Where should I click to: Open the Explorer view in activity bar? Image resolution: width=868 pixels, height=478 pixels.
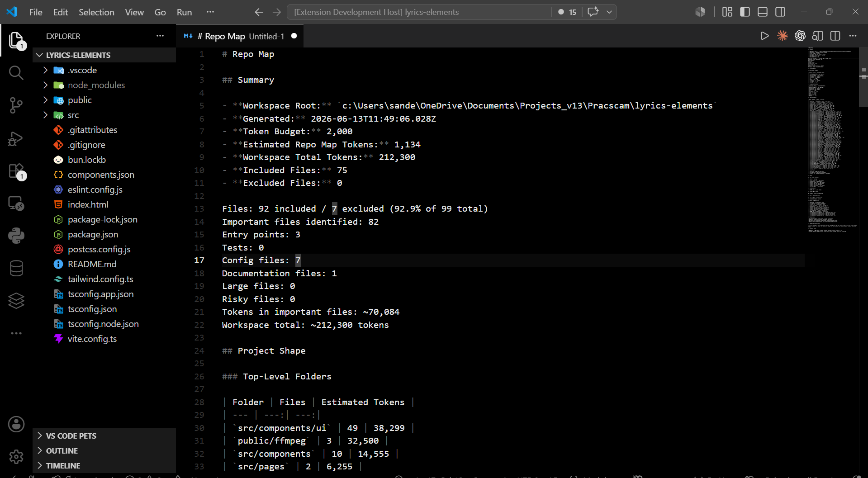pyautogui.click(x=16, y=41)
